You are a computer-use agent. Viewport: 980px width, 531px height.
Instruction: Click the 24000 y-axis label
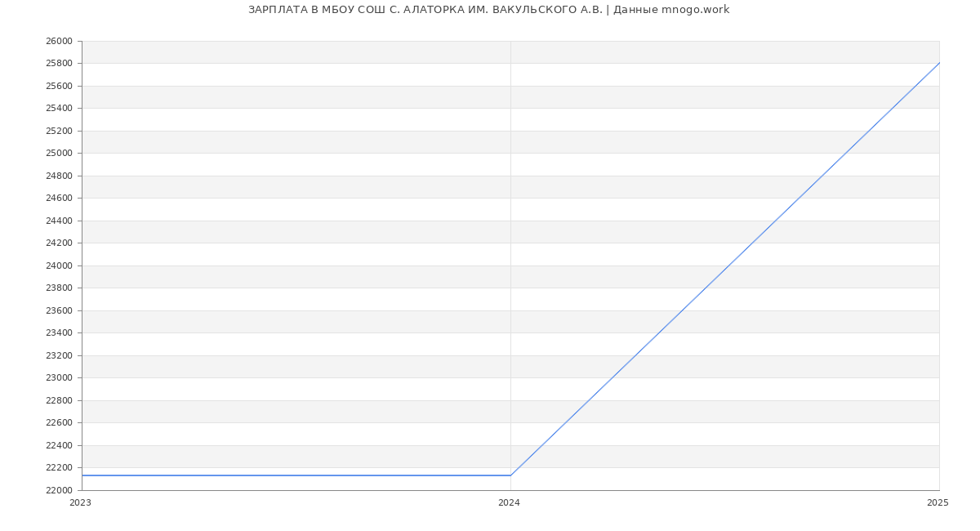coord(59,265)
